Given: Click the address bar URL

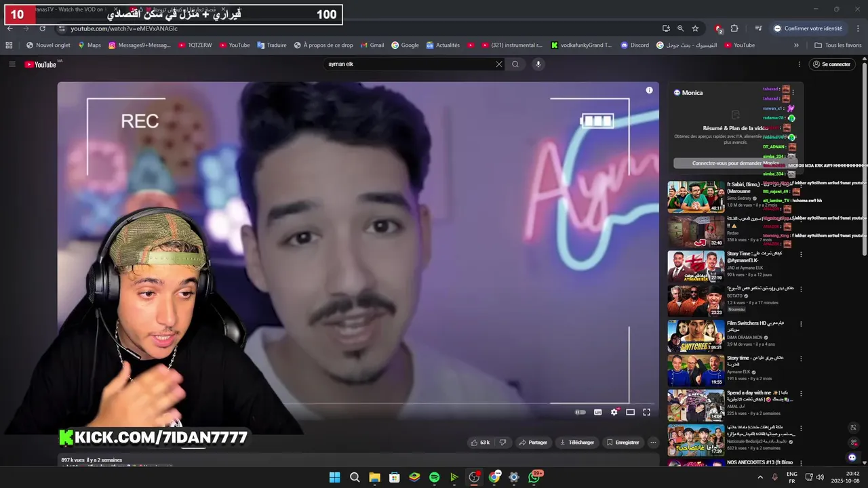Looking at the screenshot, I should [124, 28].
